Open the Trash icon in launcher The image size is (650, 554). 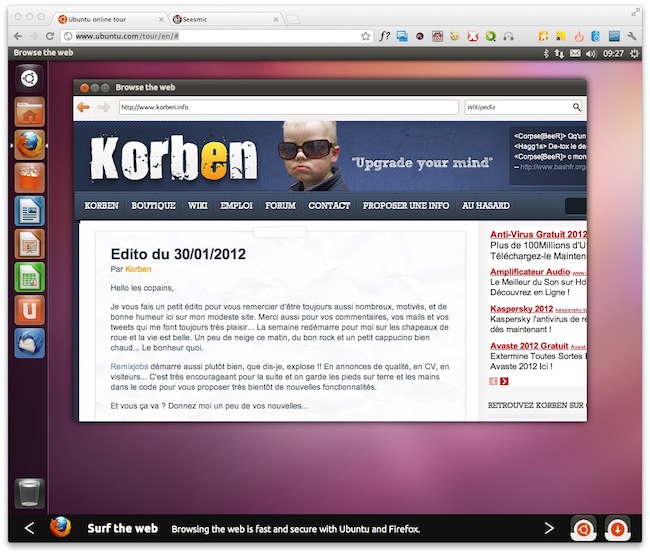(29, 493)
